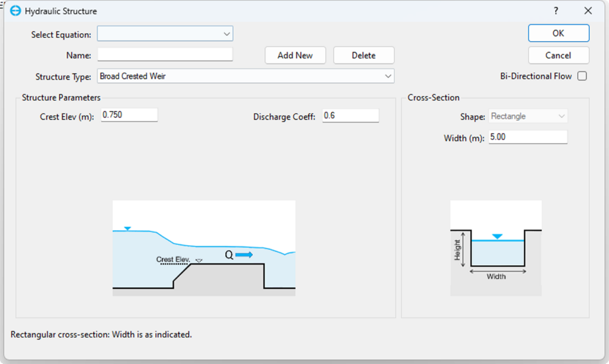Click in the Name text field
This screenshot has width=609, height=364.
165,55
